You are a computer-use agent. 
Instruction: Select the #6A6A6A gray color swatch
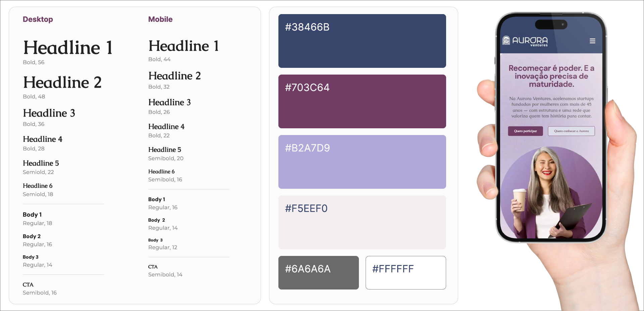318,273
